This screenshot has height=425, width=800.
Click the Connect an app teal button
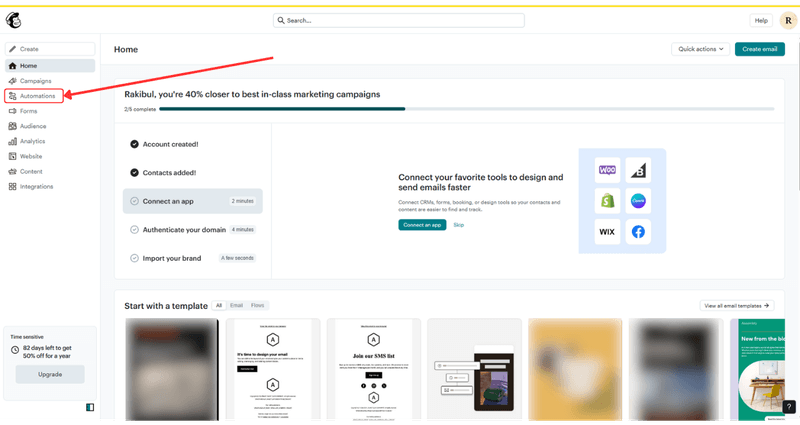(422, 225)
